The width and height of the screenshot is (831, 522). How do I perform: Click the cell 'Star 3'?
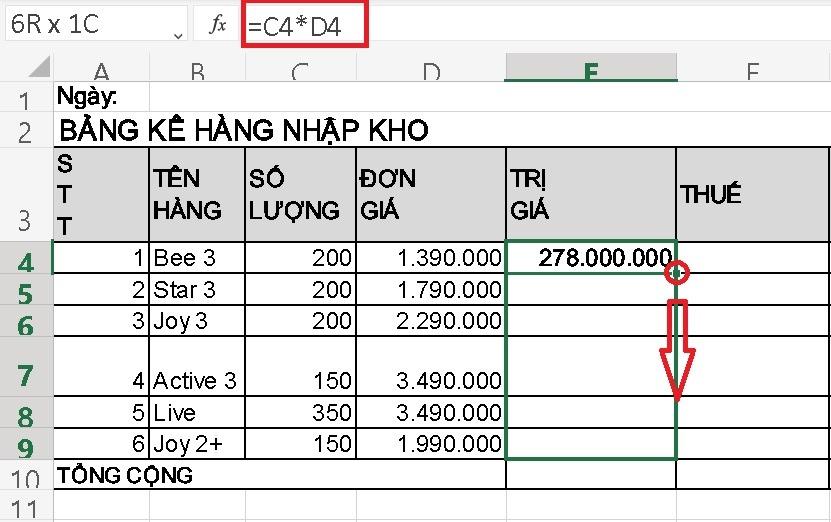(x=197, y=289)
